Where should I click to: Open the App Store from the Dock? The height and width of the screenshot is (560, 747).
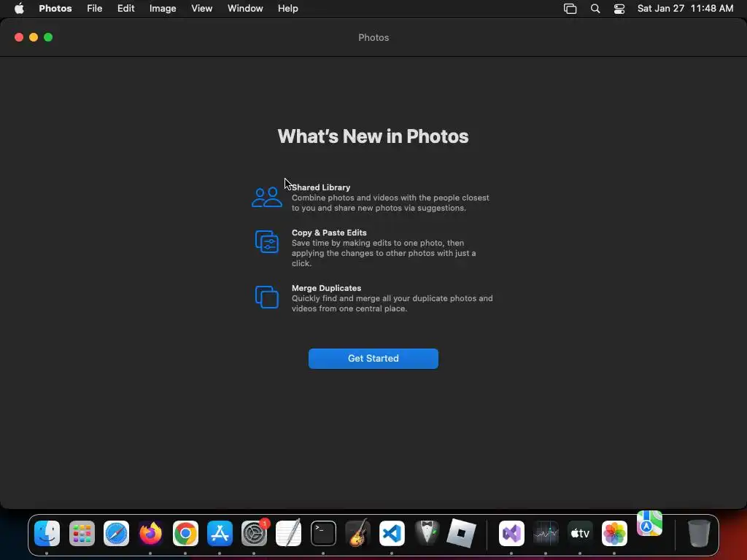tap(220, 533)
